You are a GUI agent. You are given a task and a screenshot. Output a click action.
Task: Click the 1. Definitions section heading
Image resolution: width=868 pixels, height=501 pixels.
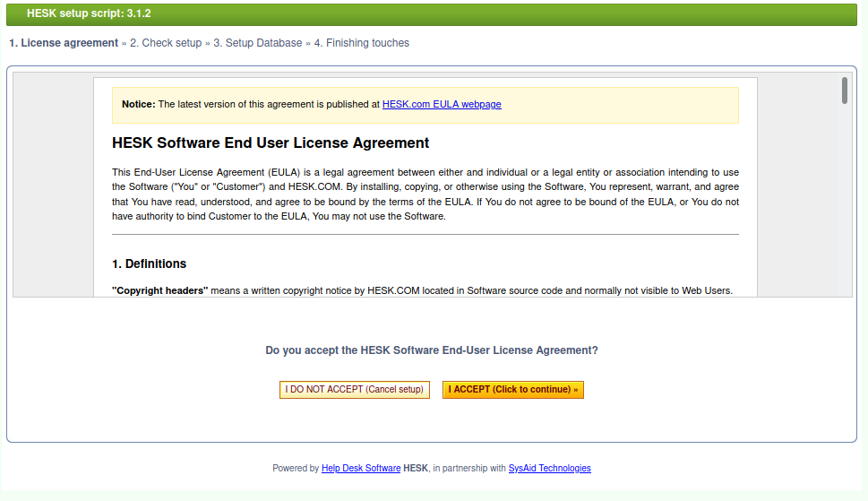pyautogui.click(x=149, y=264)
